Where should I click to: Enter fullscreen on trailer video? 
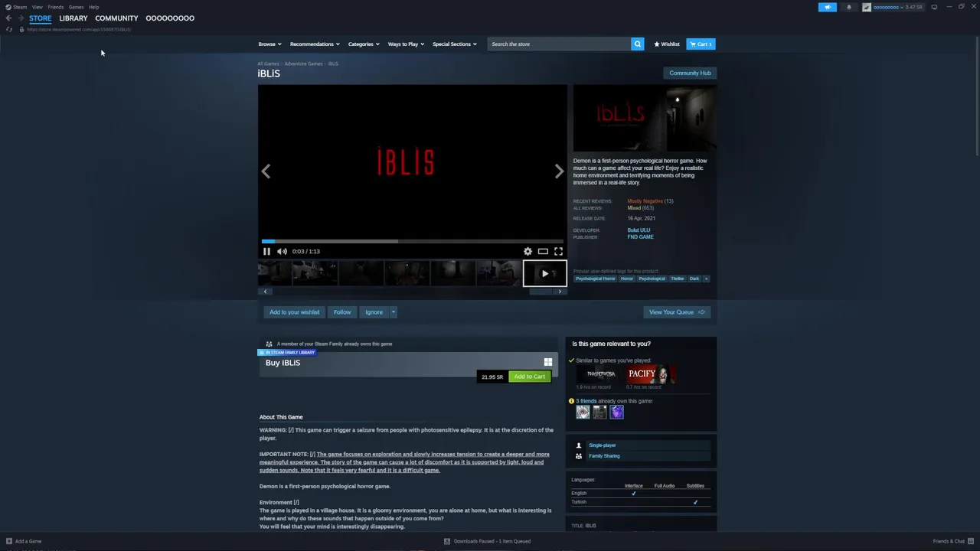click(x=558, y=251)
